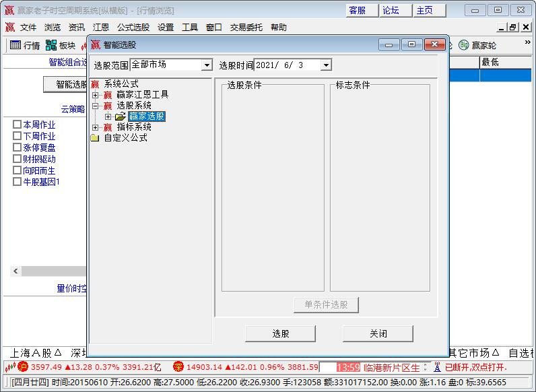
Task: Select the 赢家选股 tree item
Action: [147, 117]
